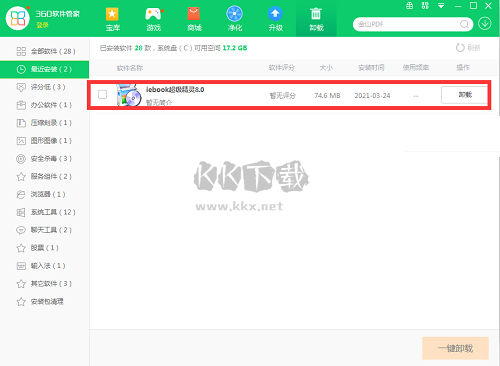This screenshot has width=500, height=366.
Task: Click the 刷新 refresh button
Action: coord(468,48)
